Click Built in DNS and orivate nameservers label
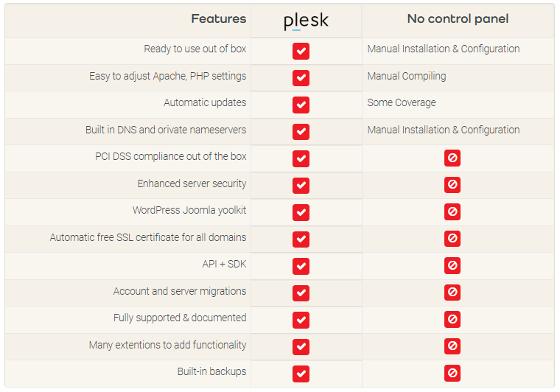The height and width of the screenshot is (392, 560). pos(166,130)
